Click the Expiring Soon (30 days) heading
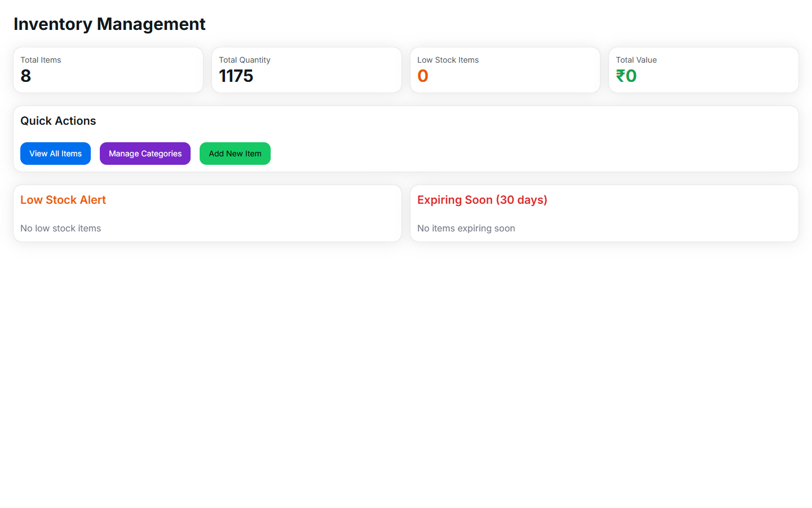 click(482, 200)
